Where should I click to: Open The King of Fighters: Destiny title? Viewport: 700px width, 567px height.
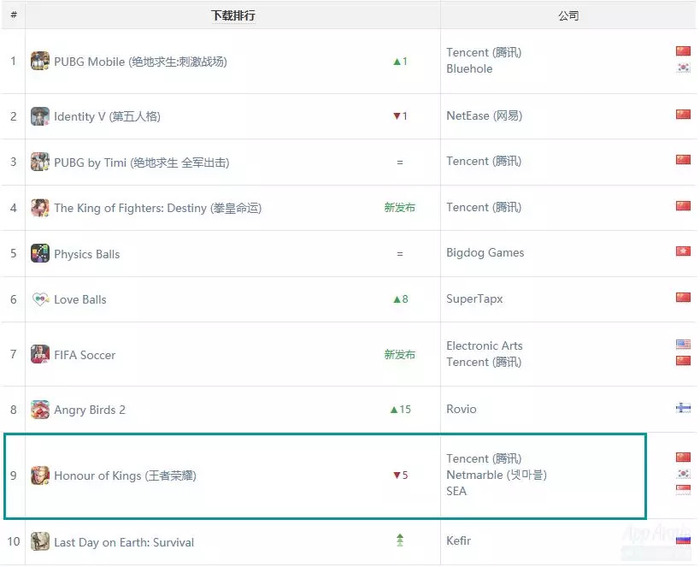pos(158,208)
